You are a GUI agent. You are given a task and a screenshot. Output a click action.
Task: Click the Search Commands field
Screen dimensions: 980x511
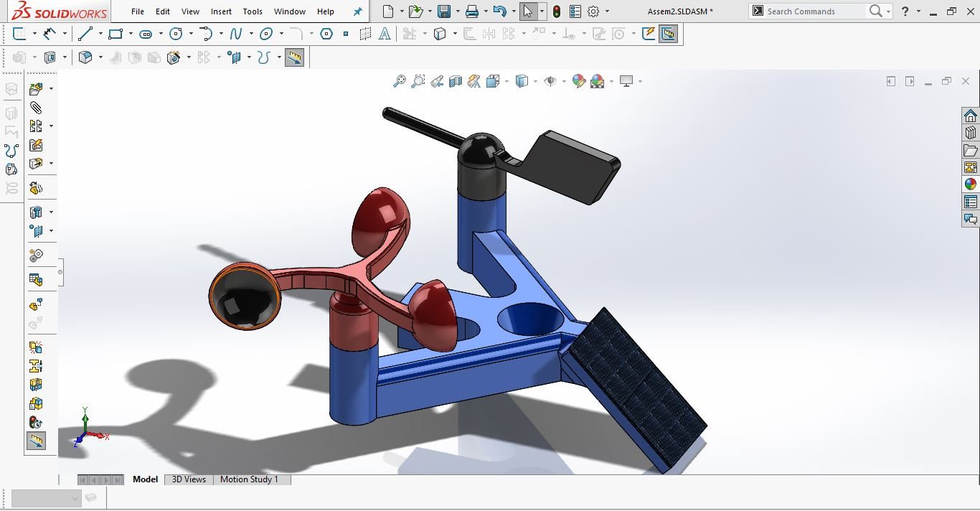(x=814, y=11)
